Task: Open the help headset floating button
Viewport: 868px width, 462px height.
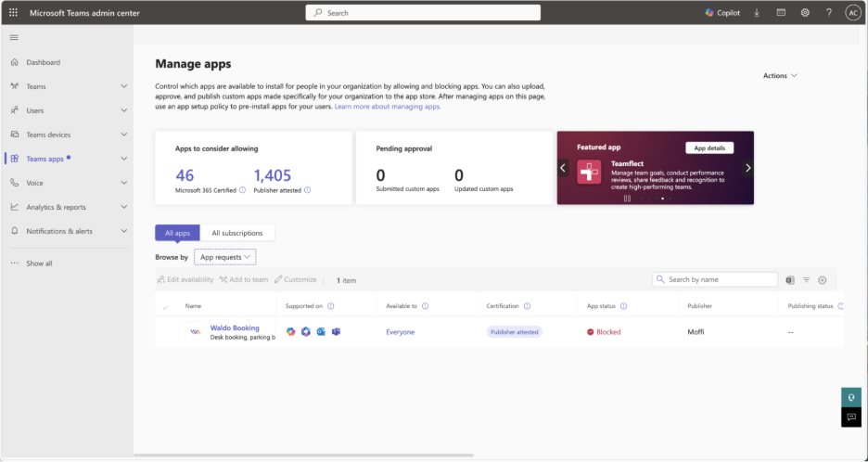Action: [x=850, y=397]
